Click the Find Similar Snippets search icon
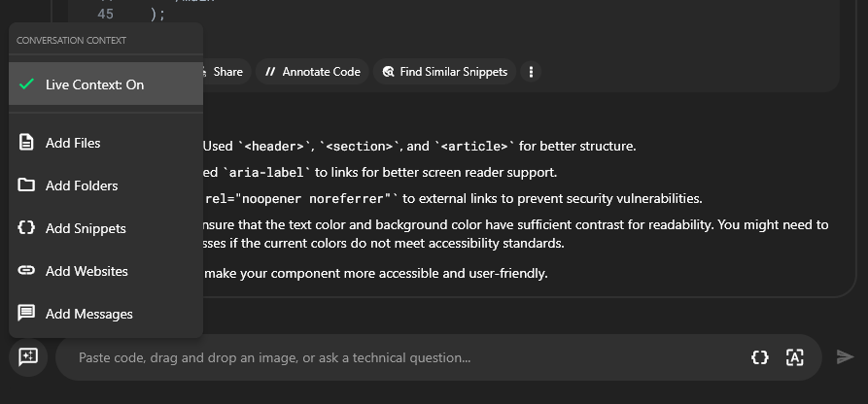Viewport: 868px width, 404px height. coord(388,72)
